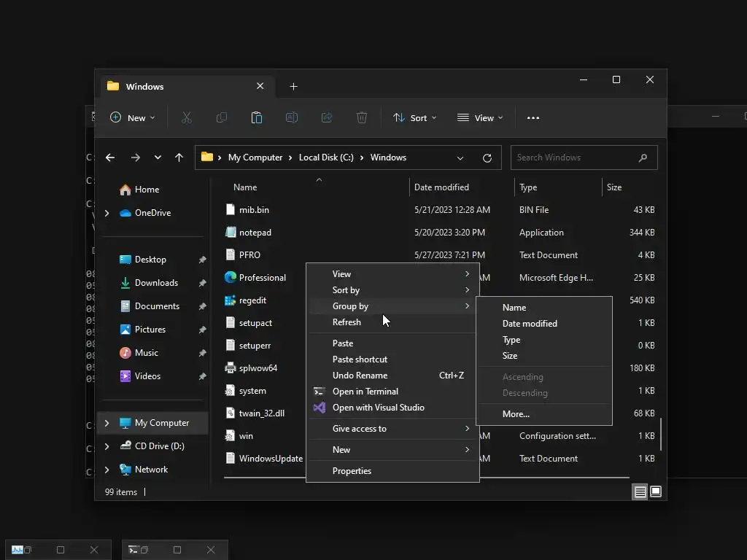Group by Type in submenu

[x=544, y=340]
